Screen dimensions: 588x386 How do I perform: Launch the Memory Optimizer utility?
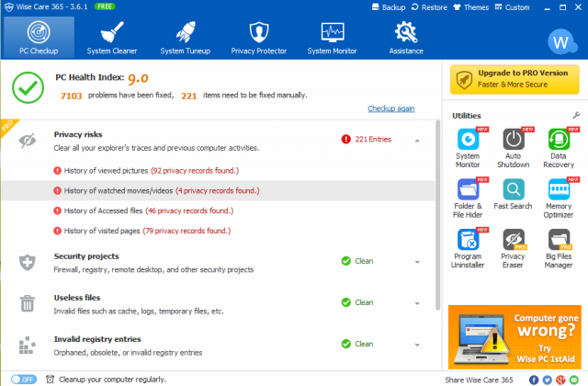tap(559, 199)
